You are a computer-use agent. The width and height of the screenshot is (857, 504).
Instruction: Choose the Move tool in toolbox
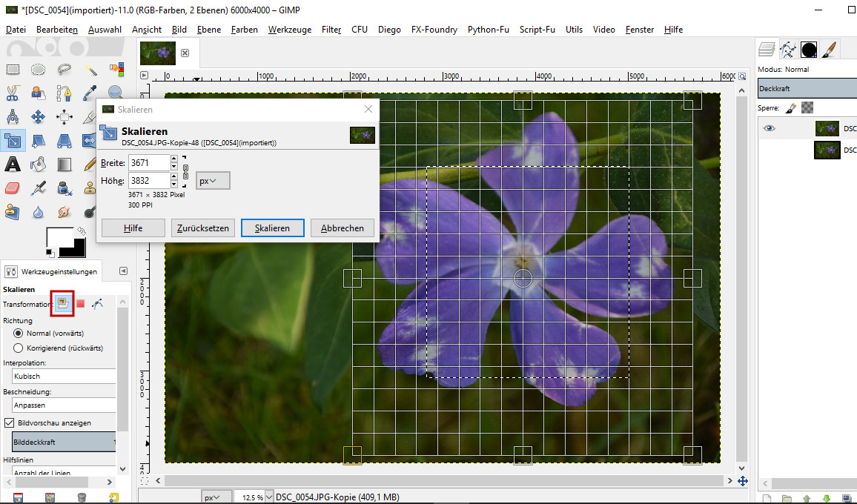click(39, 116)
